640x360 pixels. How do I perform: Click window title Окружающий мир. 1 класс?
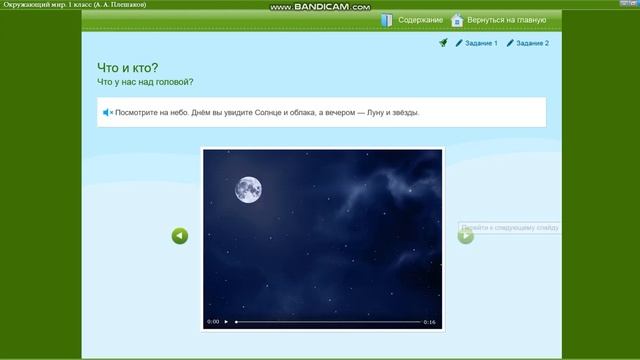point(48,4)
